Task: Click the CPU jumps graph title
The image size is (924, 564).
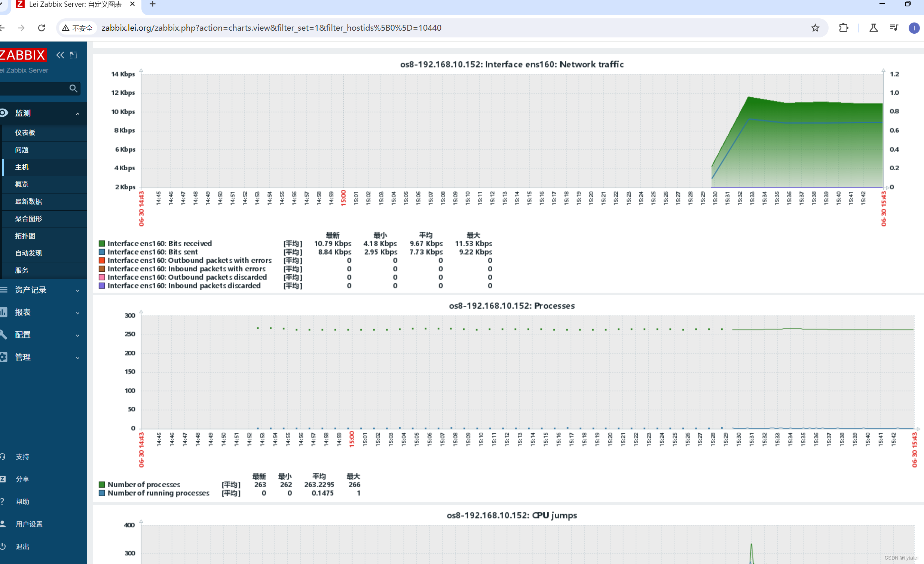Action: [x=512, y=515]
